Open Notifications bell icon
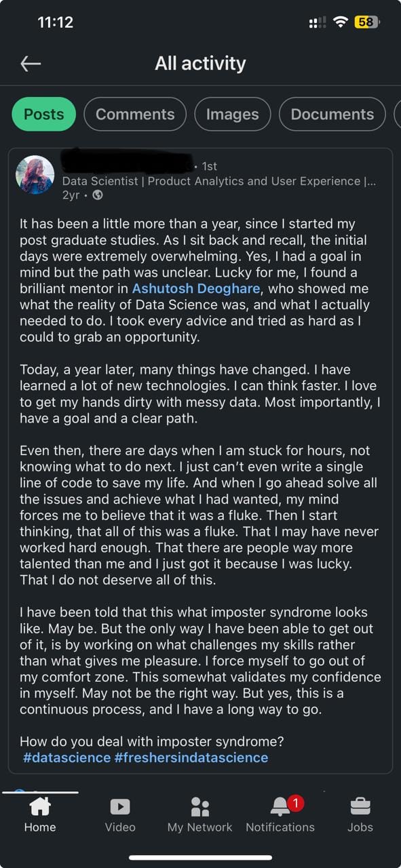Image resolution: width=401 pixels, height=868 pixels. pyautogui.click(x=280, y=806)
